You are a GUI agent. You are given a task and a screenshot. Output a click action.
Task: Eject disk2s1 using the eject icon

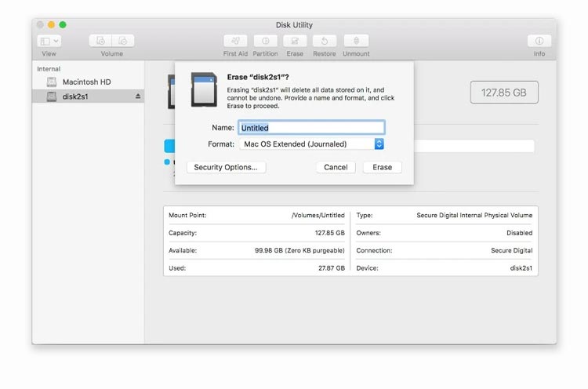pyautogui.click(x=138, y=96)
